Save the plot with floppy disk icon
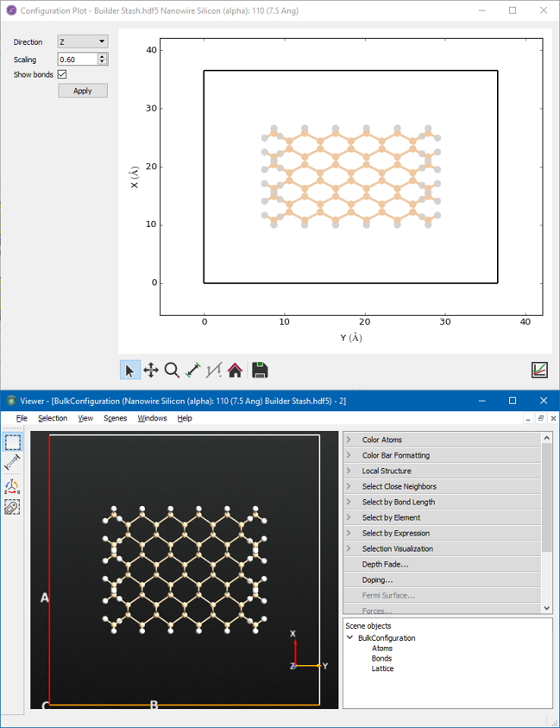Image resolution: width=560 pixels, height=728 pixels. point(260,370)
